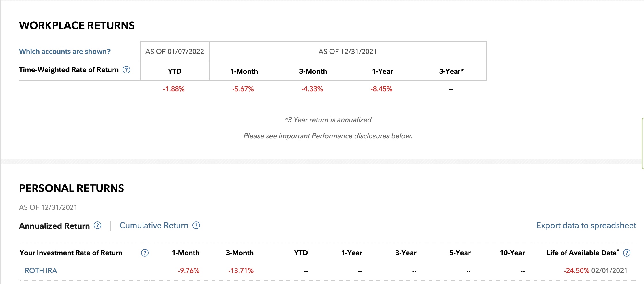Click help icon next to Cumulative Return
Screen dimensions: 644x284
coord(196,226)
